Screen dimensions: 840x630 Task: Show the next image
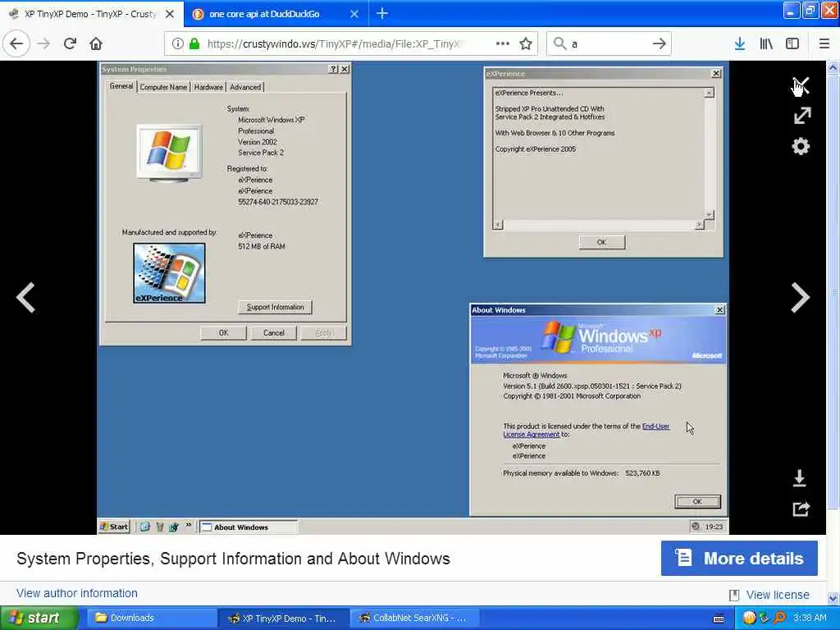[801, 297]
